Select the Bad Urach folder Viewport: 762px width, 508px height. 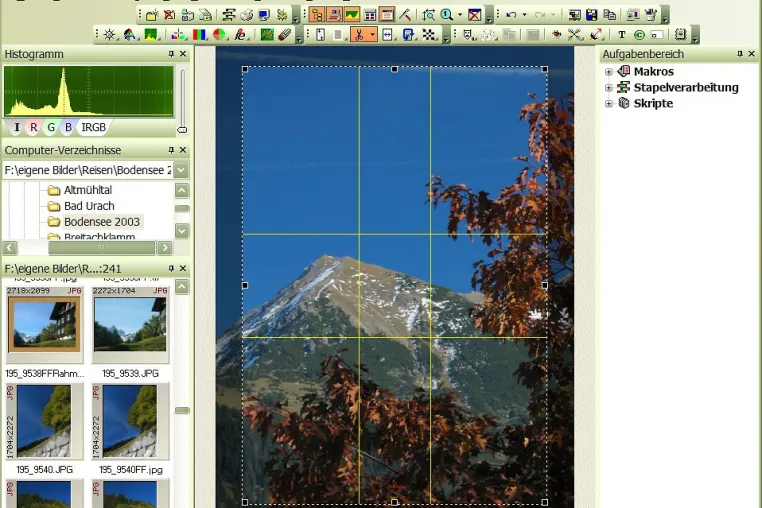[x=89, y=206]
